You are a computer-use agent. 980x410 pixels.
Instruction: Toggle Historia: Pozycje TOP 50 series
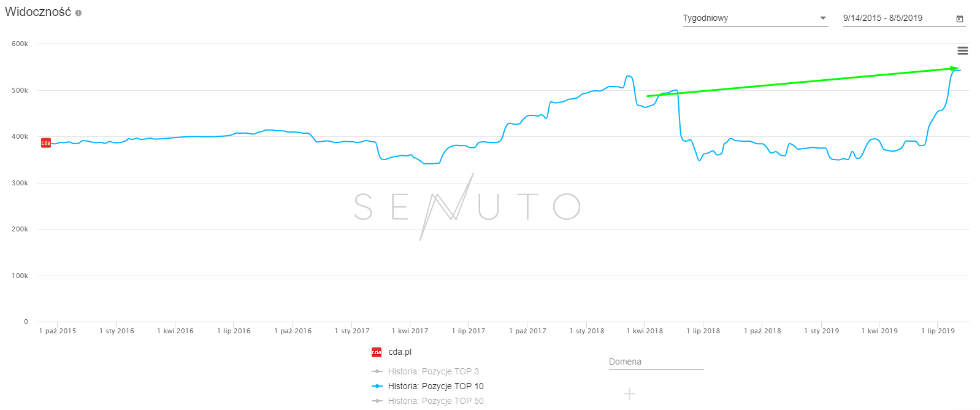[435, 401]
